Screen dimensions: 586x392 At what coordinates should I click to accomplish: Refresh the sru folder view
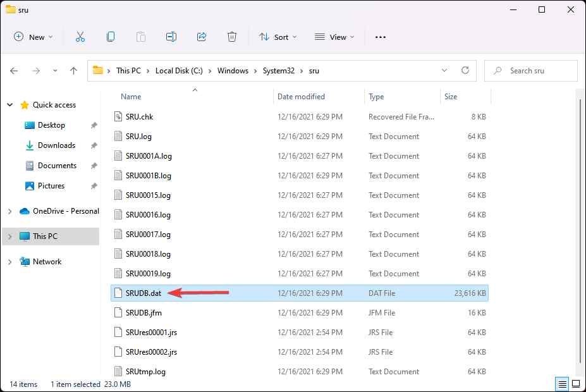click(x=465, y=70)
